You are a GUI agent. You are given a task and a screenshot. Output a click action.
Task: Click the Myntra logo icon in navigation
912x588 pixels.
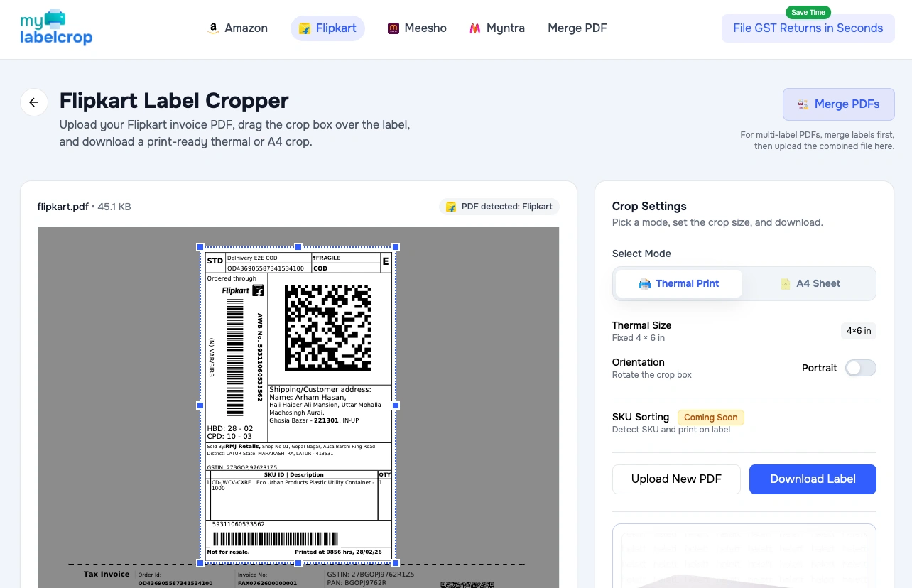[x=475, y=28]
